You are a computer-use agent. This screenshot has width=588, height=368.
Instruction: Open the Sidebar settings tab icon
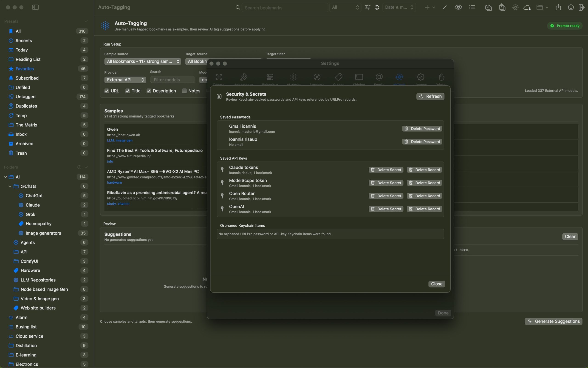(x=359, y=77)
